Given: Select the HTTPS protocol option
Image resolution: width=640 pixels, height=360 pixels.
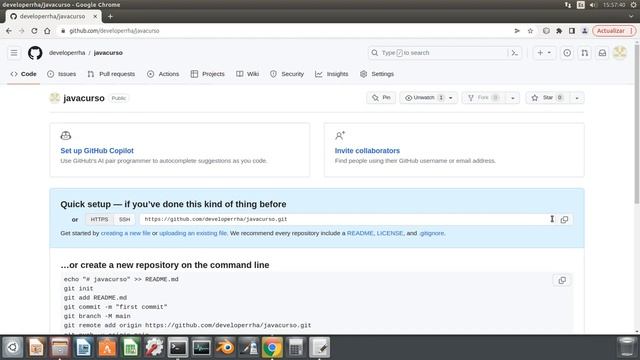Looking at the screenshot, I should point(99,219).
